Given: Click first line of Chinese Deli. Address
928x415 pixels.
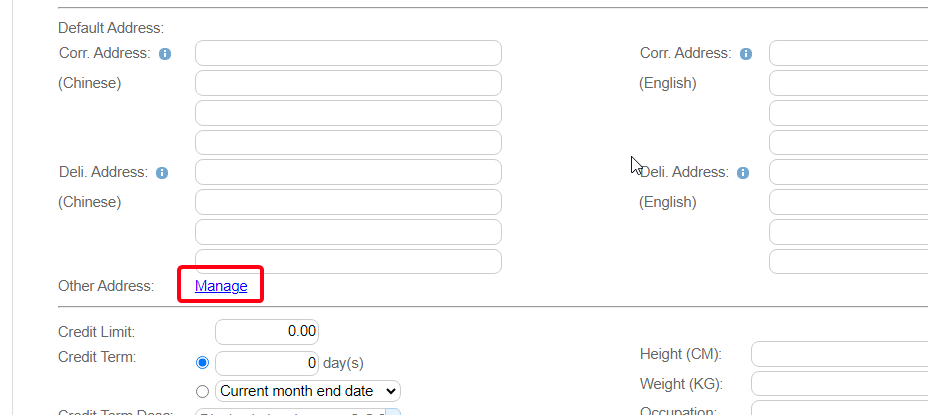Looking at the screenshot, I should pos(348,172).
